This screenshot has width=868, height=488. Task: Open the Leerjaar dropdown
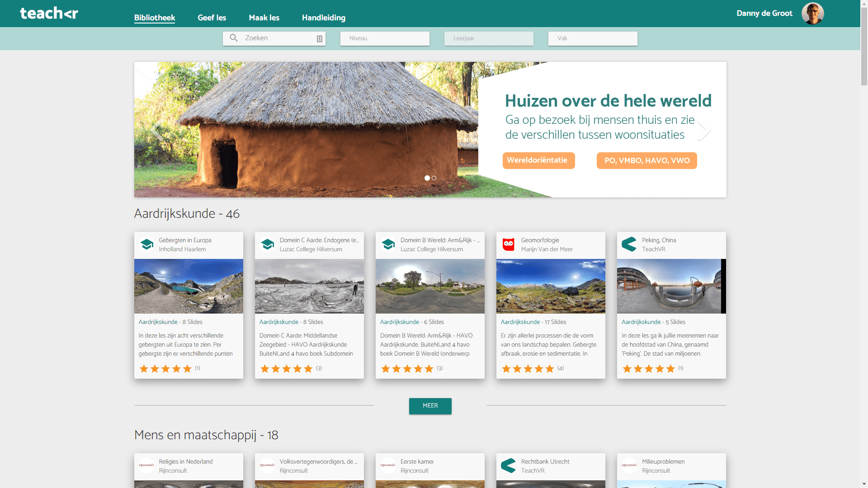pyautogui.click(x=489, y=38)
